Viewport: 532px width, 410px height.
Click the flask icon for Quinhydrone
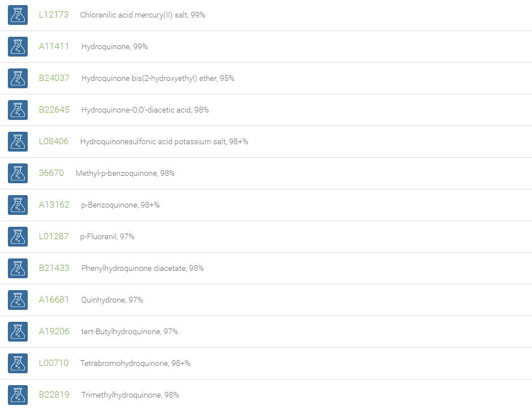tap(18, 300)
